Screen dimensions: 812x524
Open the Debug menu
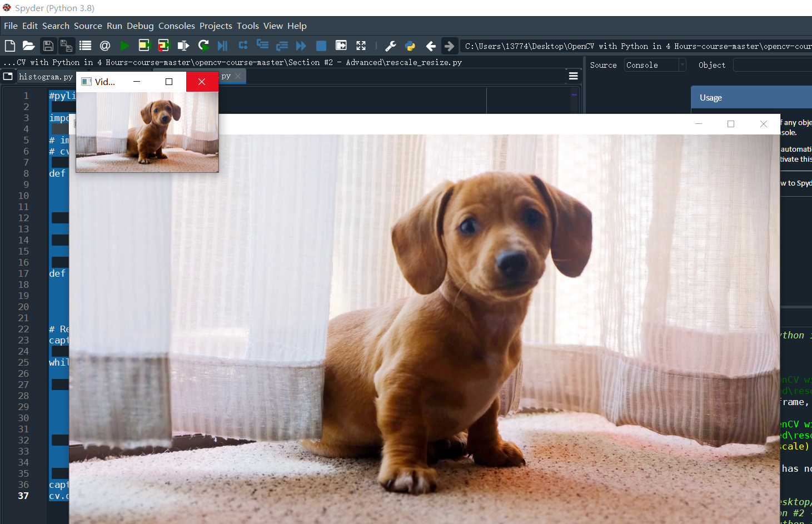[x=140, y=26]
